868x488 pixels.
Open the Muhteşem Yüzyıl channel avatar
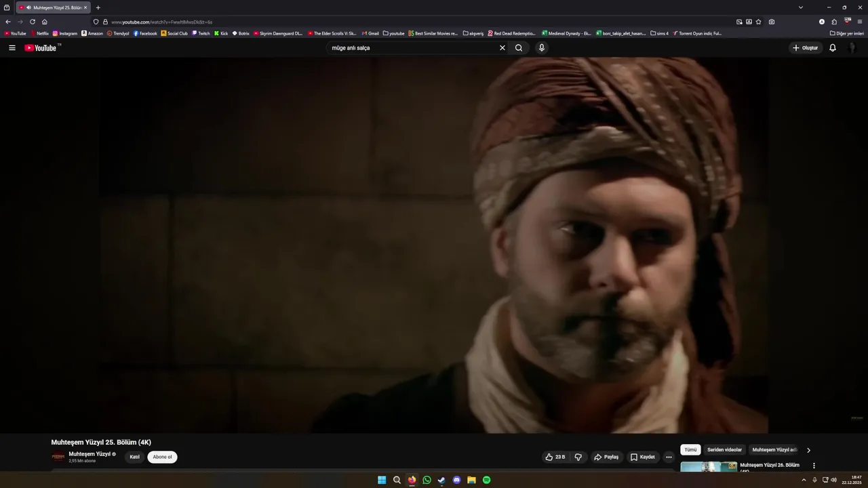click(58, 457)
